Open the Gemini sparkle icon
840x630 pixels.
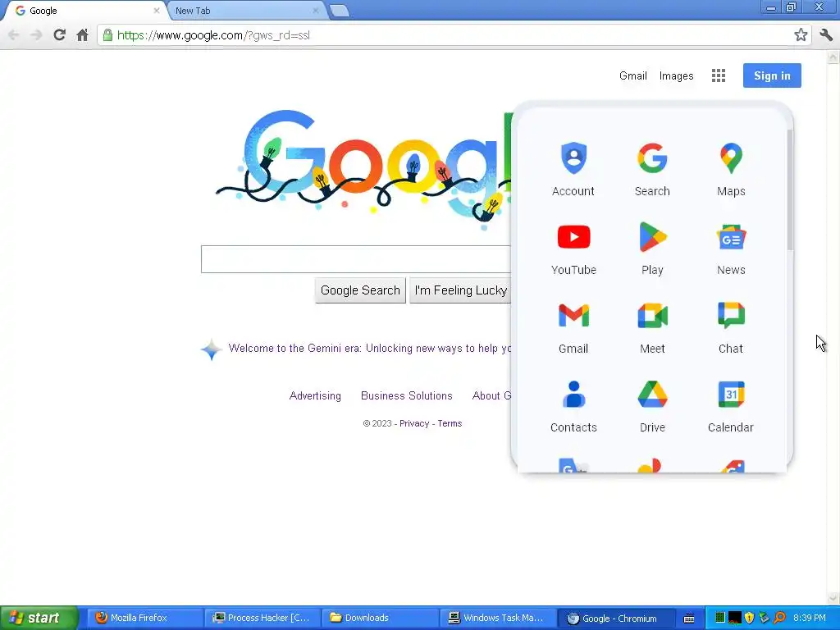point(211,349)
